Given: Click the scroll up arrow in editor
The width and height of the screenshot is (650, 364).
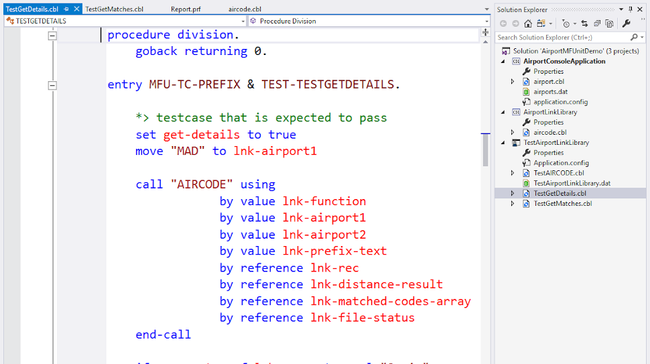Looking at the screenshot, I should coord(485,42).
